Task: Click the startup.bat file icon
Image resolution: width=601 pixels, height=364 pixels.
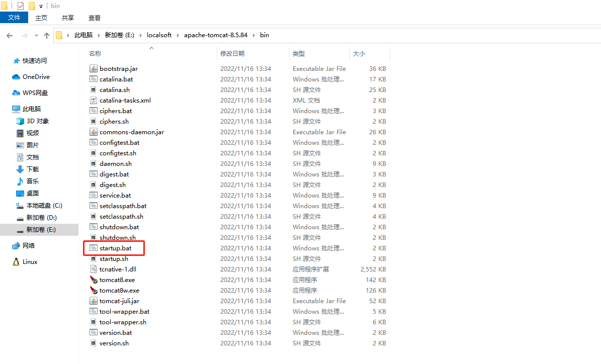Action: (x=93, y=248)
